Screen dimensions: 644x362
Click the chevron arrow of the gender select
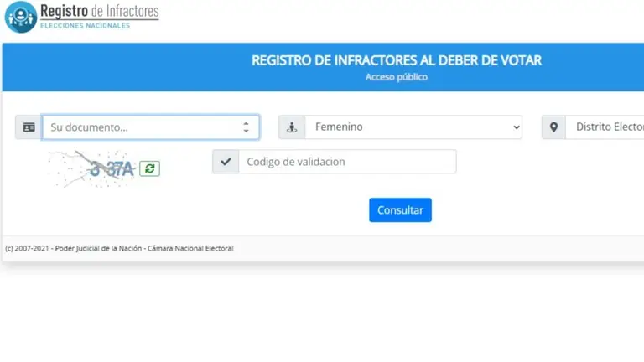(515, 127)
